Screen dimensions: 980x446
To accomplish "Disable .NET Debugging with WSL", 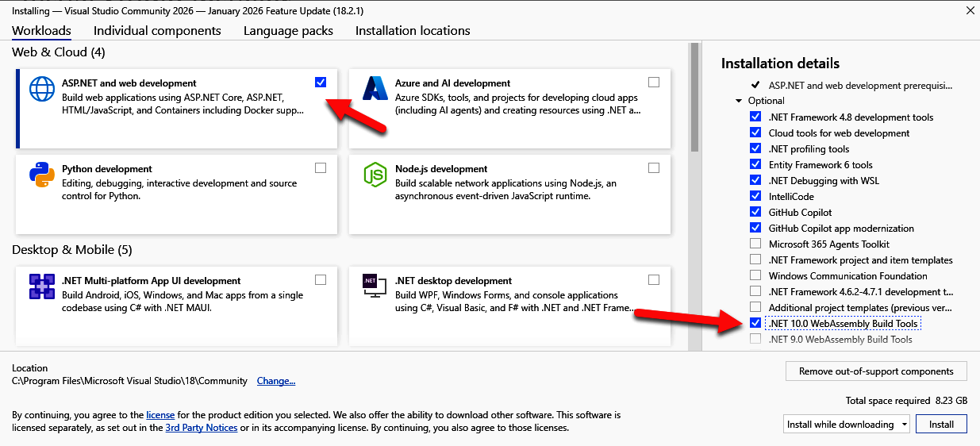I will click(x=755, y=180).
